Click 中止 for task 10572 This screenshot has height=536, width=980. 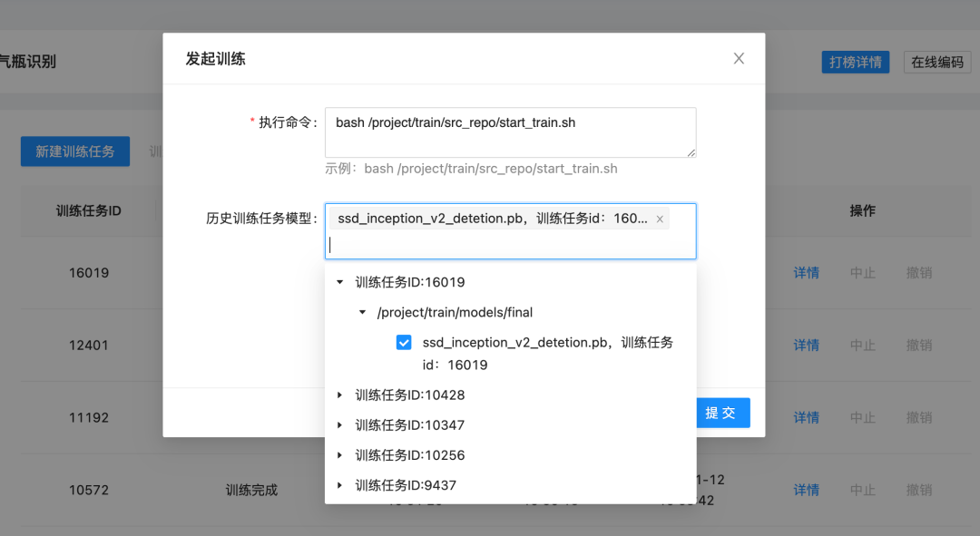point(863,490)
